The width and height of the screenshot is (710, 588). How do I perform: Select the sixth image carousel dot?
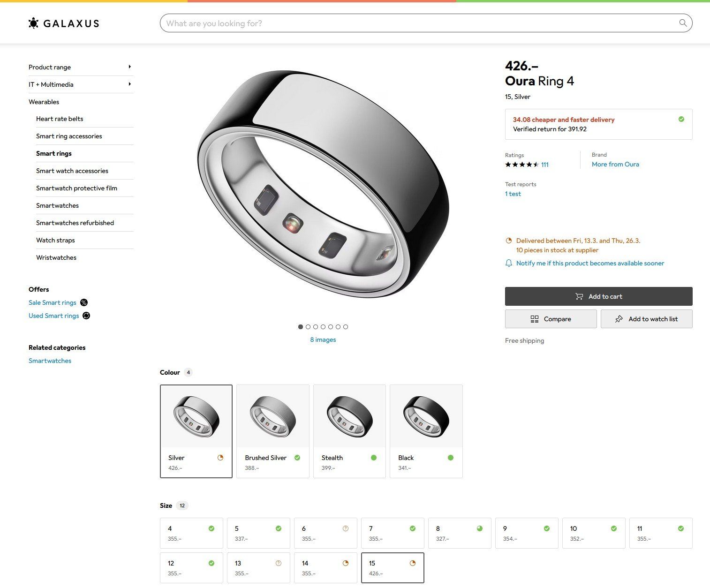338,327
